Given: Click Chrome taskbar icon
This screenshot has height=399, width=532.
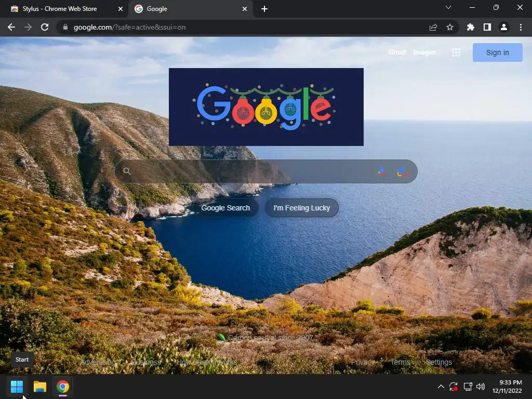Looking at the screenshot, I should [x=63, y=387].
